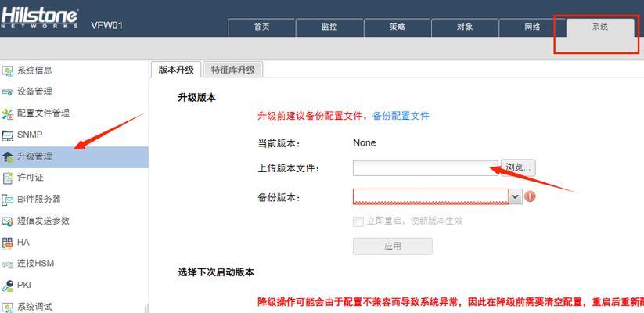644x313 pixels.
Task: Click the PKI key icon
Action: pyautogui.click(x=7, y=286)
